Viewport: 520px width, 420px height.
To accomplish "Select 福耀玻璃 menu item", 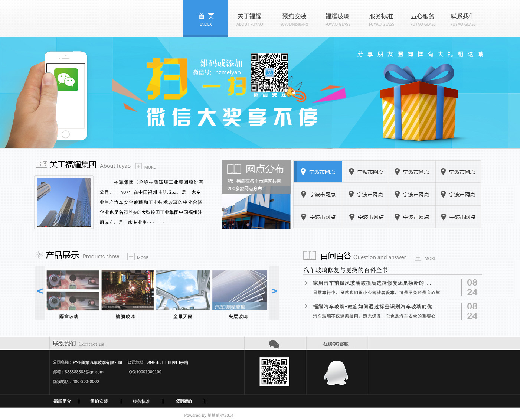I will tap(337, 19).
